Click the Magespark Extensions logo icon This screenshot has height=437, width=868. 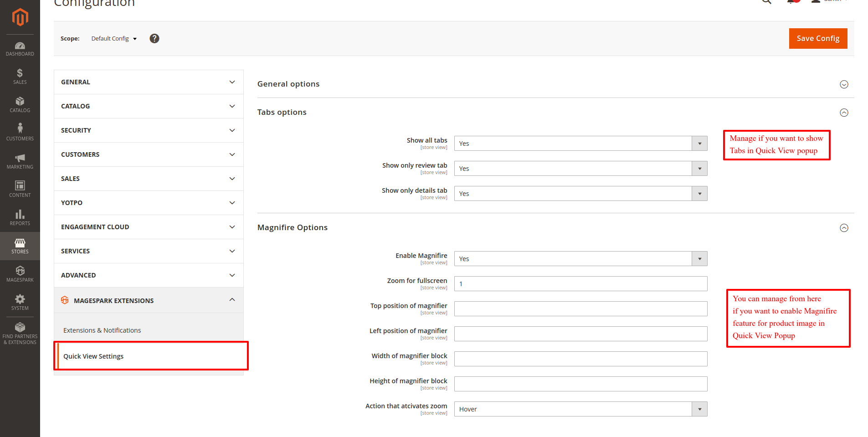pyautogui.click(x=65, y=300)
